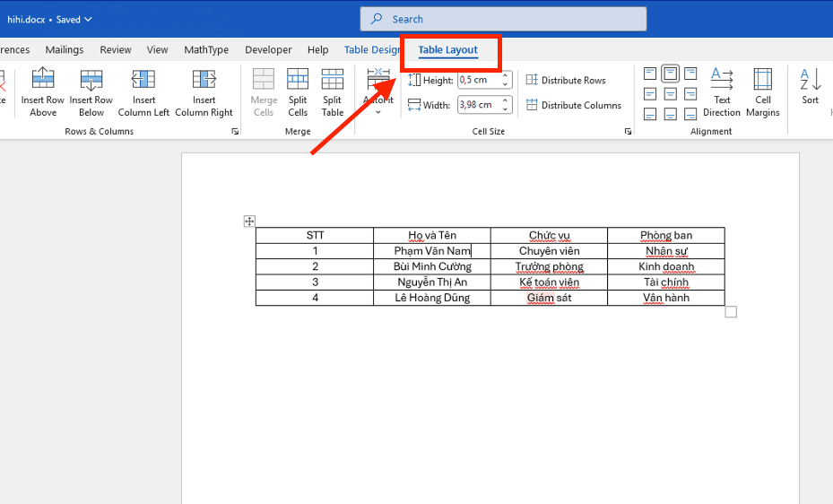Increase column Width with up arrow
This screenshot has height=504, width=833.
tap(505, 101)
